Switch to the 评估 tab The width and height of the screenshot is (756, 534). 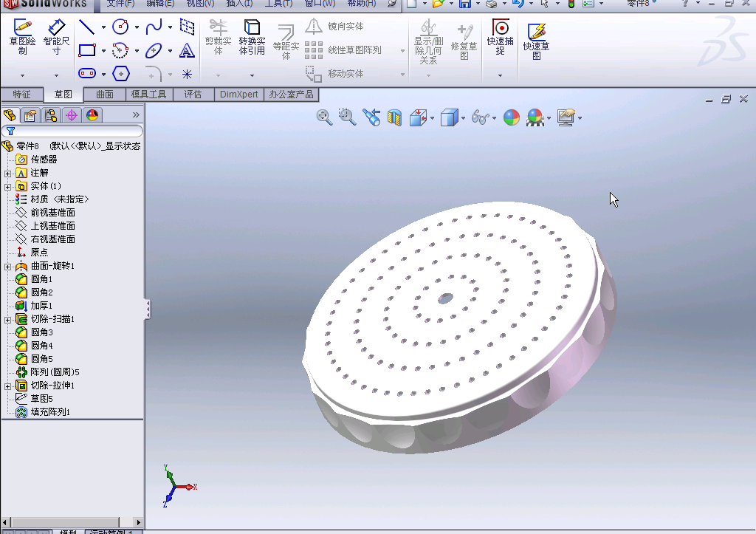click(193, 94)
